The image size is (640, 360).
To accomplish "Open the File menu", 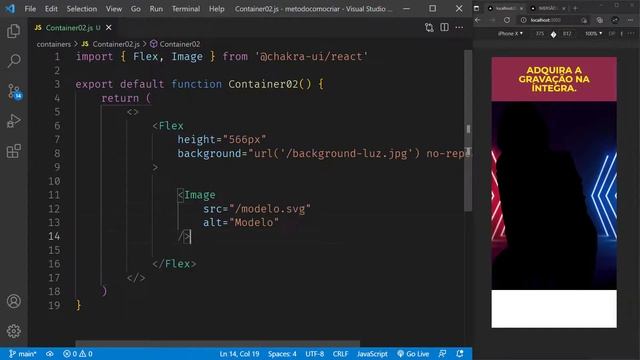I will tap(30, 9).
